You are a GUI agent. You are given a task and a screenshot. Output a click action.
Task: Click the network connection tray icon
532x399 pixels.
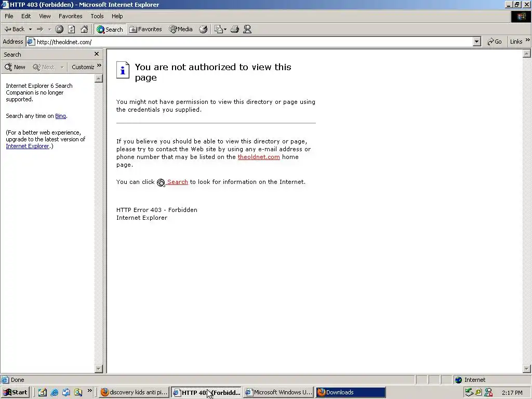tap(469, 393)
